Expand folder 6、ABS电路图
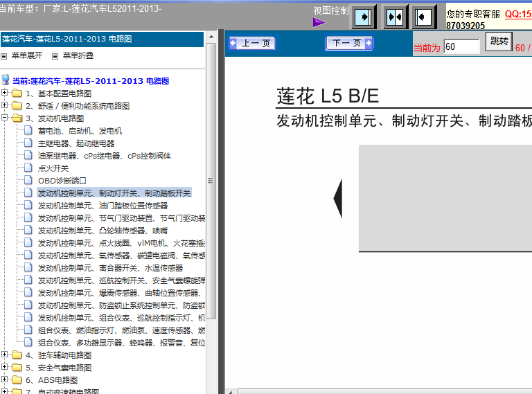Viewport: 532px width, 394px height. (4, 379)
